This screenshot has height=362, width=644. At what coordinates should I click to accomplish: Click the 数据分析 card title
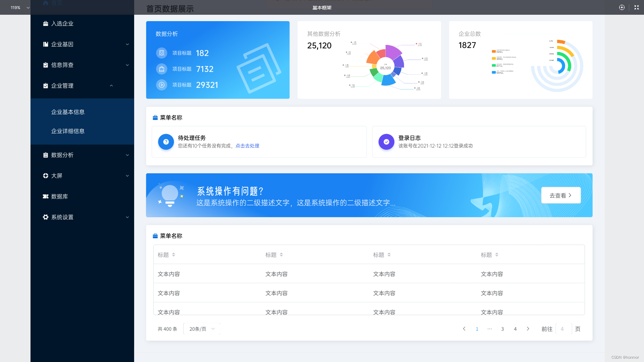pos(167,34)
